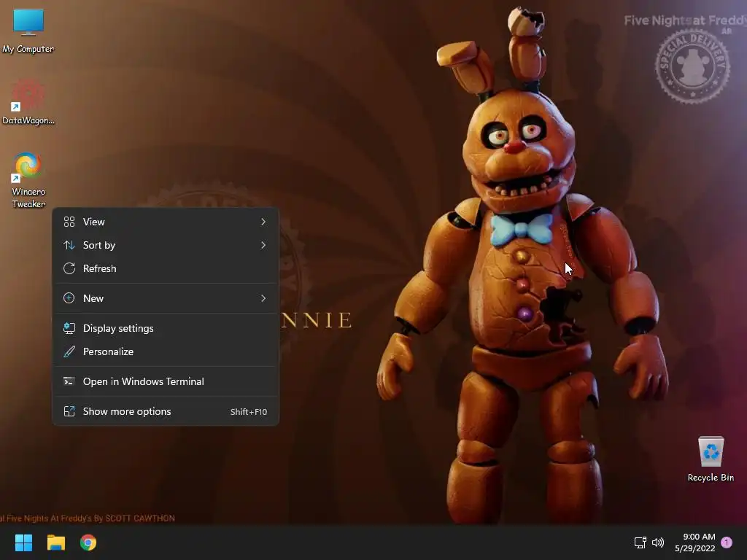Click the Personalize paintbrush icon
The height and width of the screenshot is (560, 747).
(x=69, y=352)
